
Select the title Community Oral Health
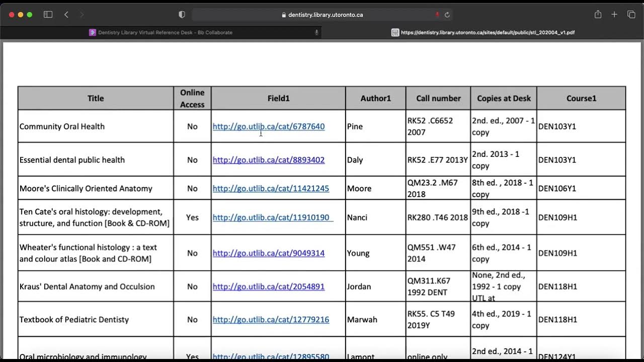[x=62, y=127]
